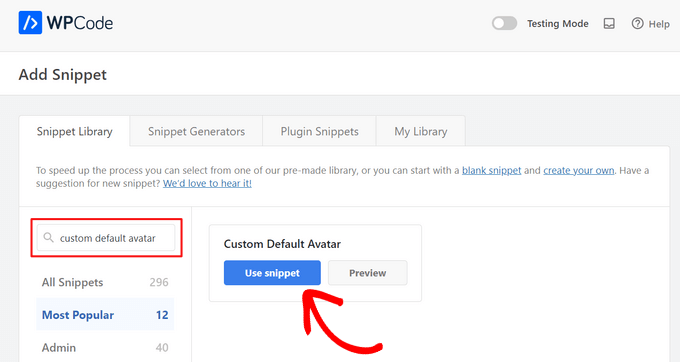
Task: Open the Snippet Generators tab
Action: 196,131
